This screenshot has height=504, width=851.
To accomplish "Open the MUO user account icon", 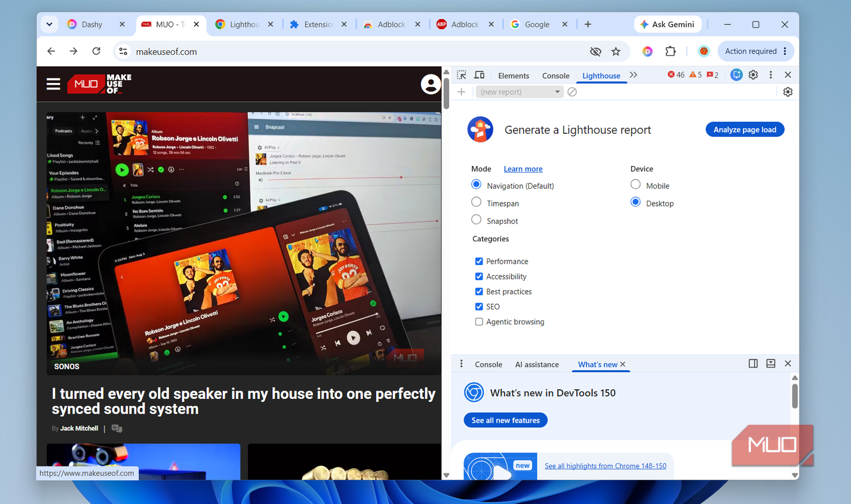I will [431, 84].
